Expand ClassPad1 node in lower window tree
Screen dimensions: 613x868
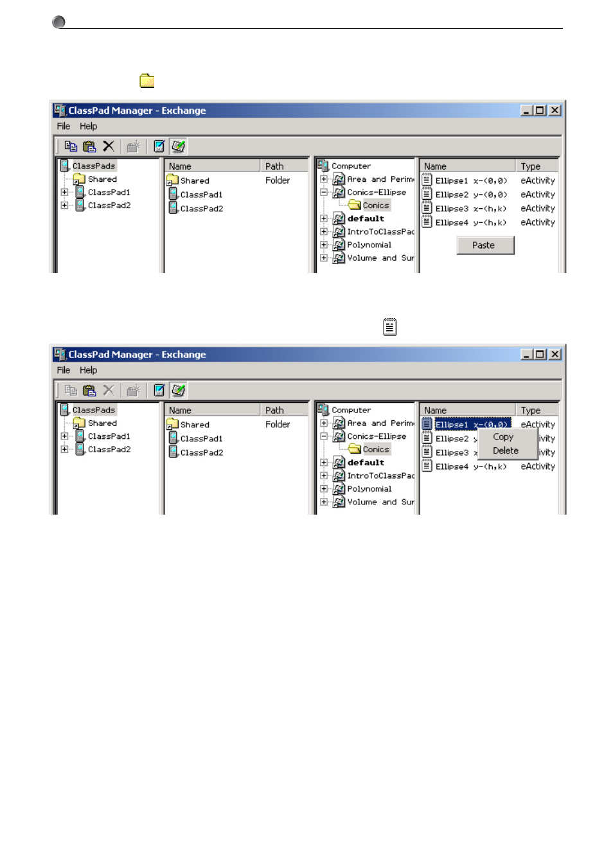64,436
